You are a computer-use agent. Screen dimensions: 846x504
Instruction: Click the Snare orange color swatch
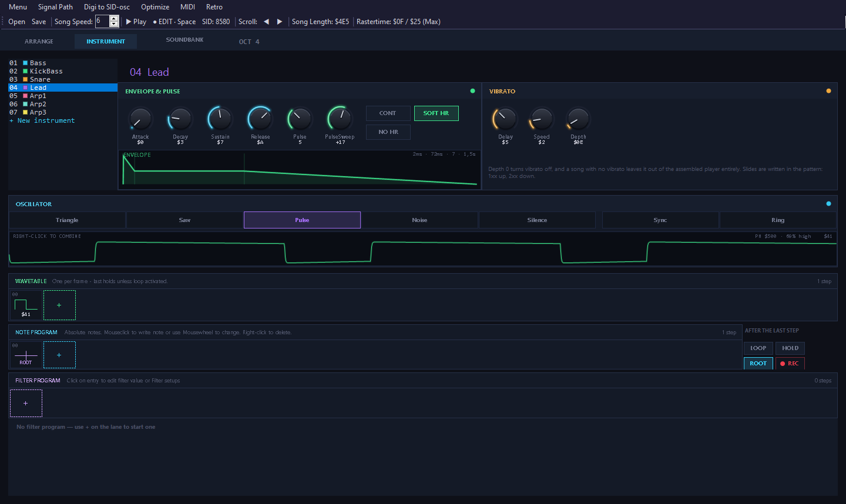coord(25,79)
